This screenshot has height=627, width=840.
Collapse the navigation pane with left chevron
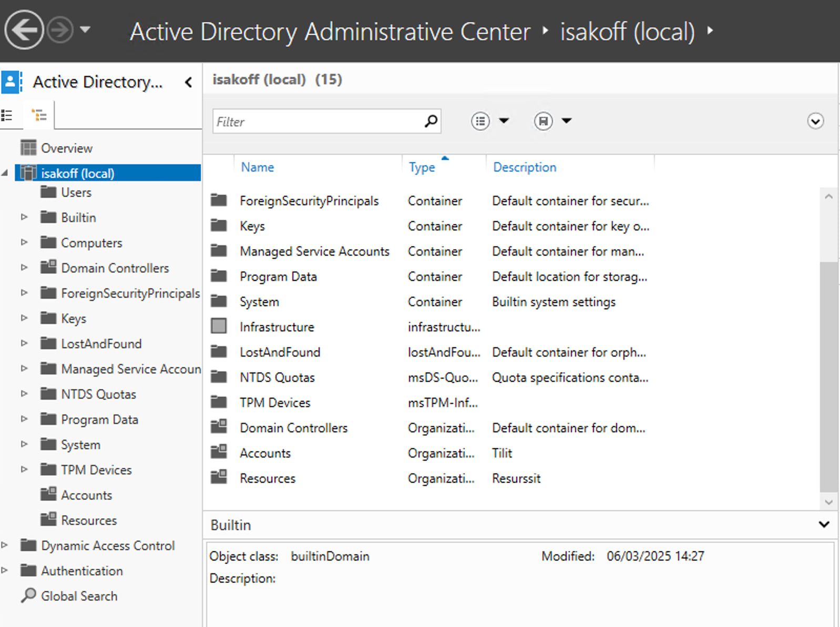coord(188,82)
